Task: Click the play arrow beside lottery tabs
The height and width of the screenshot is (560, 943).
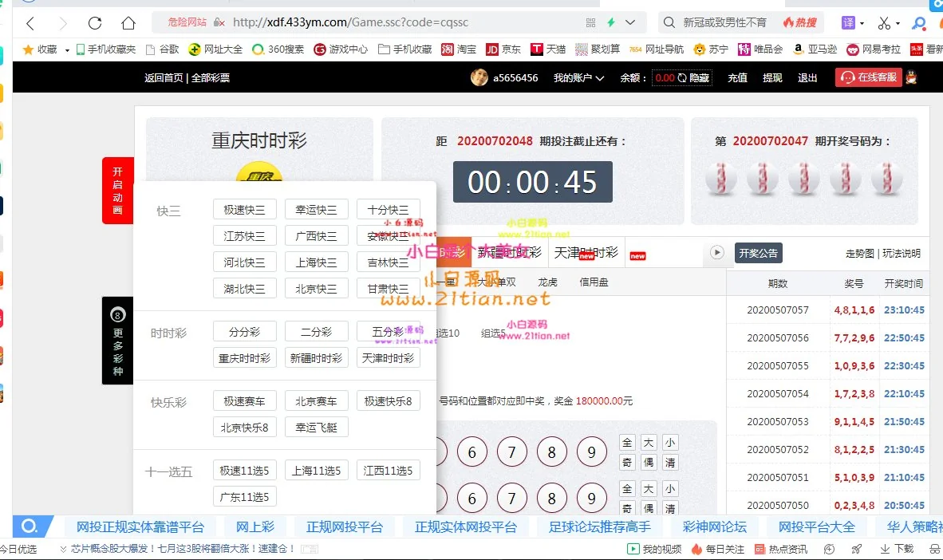Action: pos(716,253)
